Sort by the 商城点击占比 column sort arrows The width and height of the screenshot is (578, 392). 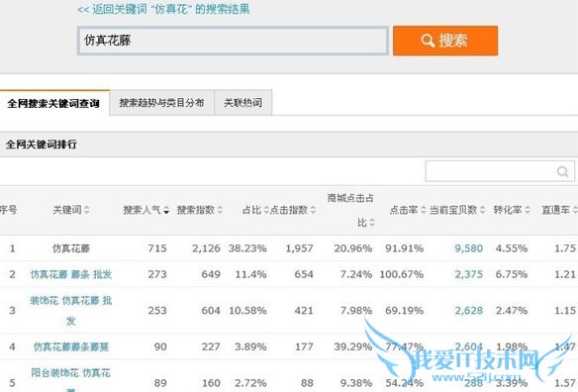[x=372, y=223]
